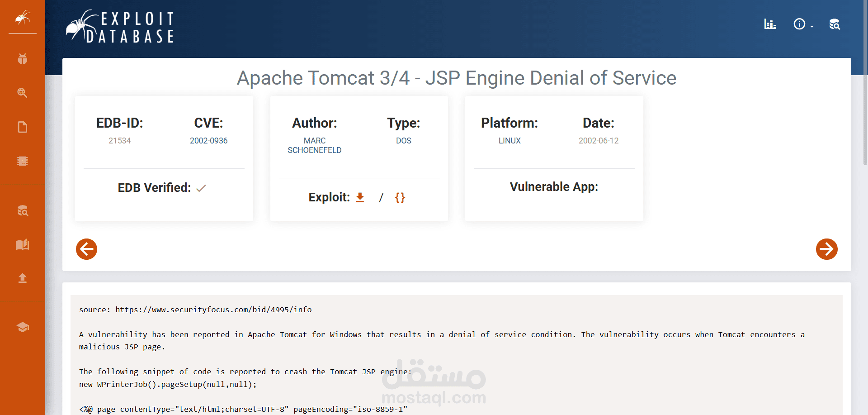This screenshot has height=415, width=868.
Task: Click the Submissions upload icon
Action: pyautogui.click(x=23, y=278)
